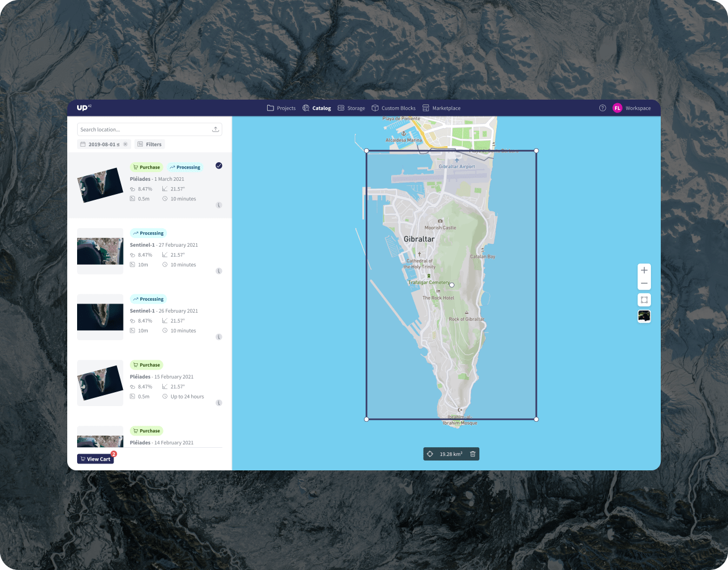728x570 pixels.
Task: Deselect the checked Pléiades 1 March 2021 result
Action: pyautogui.click(x=219, y=165)
